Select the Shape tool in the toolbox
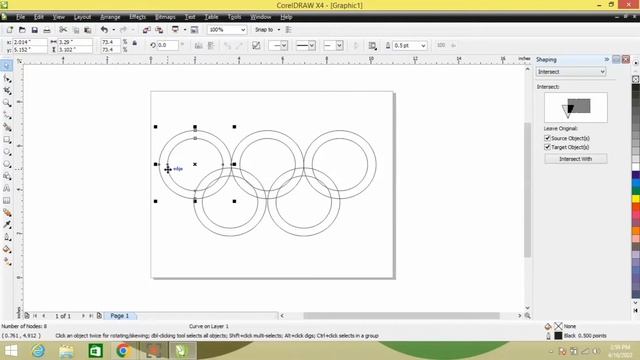640x360 pixels. coord(7,78)
